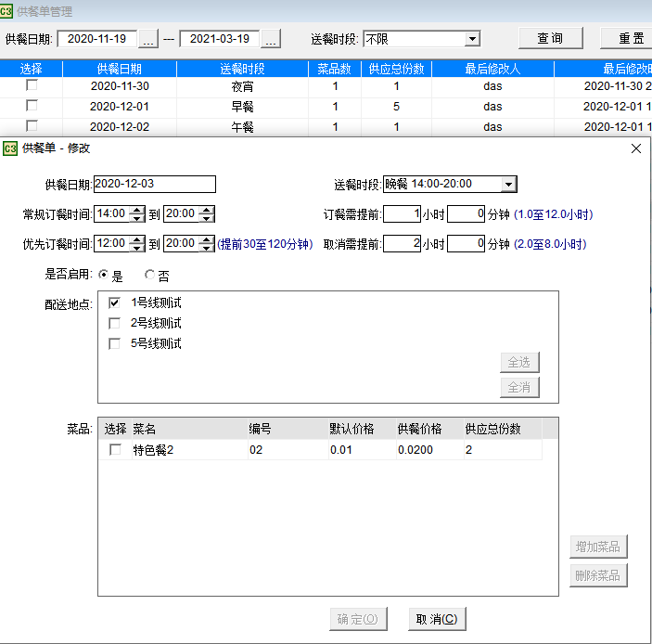Click the 查询 search button
652x644 pixels.
pyautogui.click(x=549, y=38)
